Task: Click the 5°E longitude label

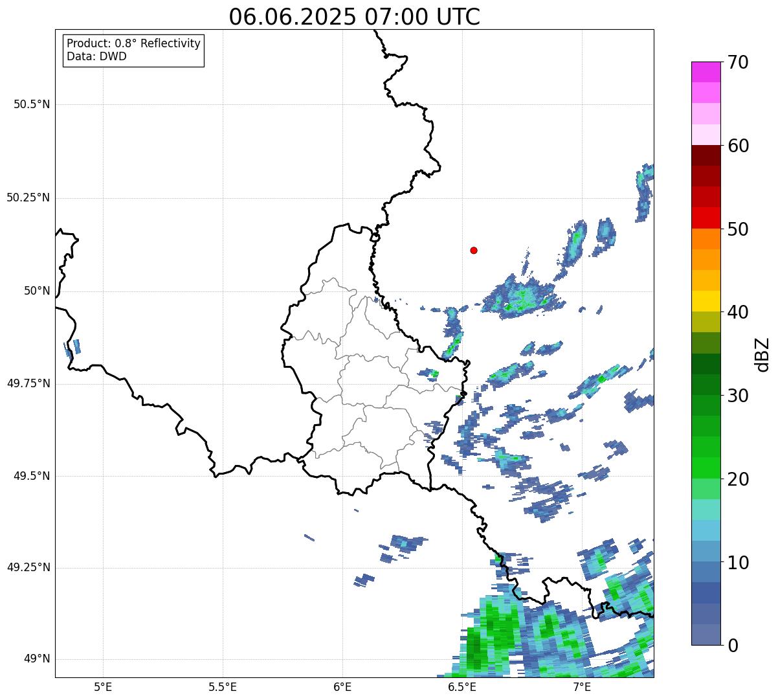Action: [103, 686]
